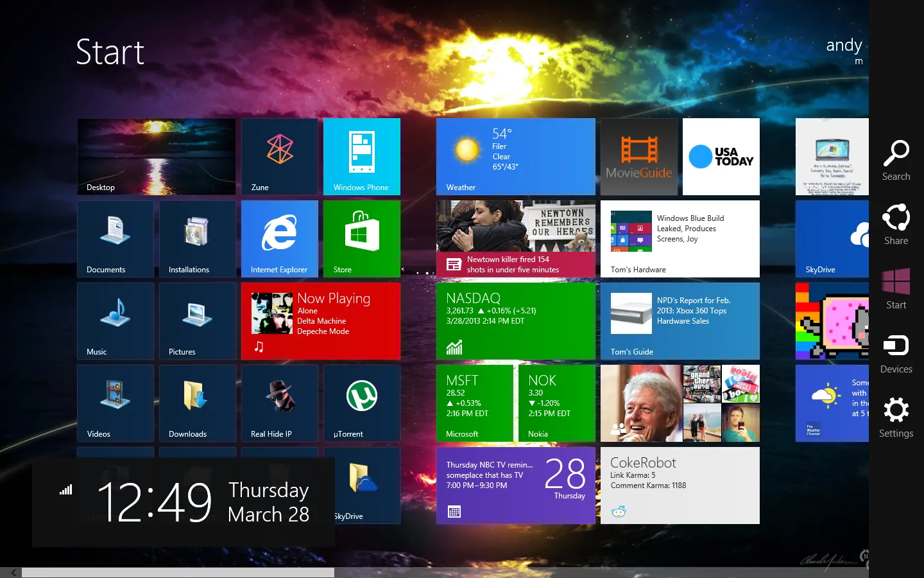Screen dimensions: 924x578
Task: Launch the Zune tile
Action: coord(280,157)
